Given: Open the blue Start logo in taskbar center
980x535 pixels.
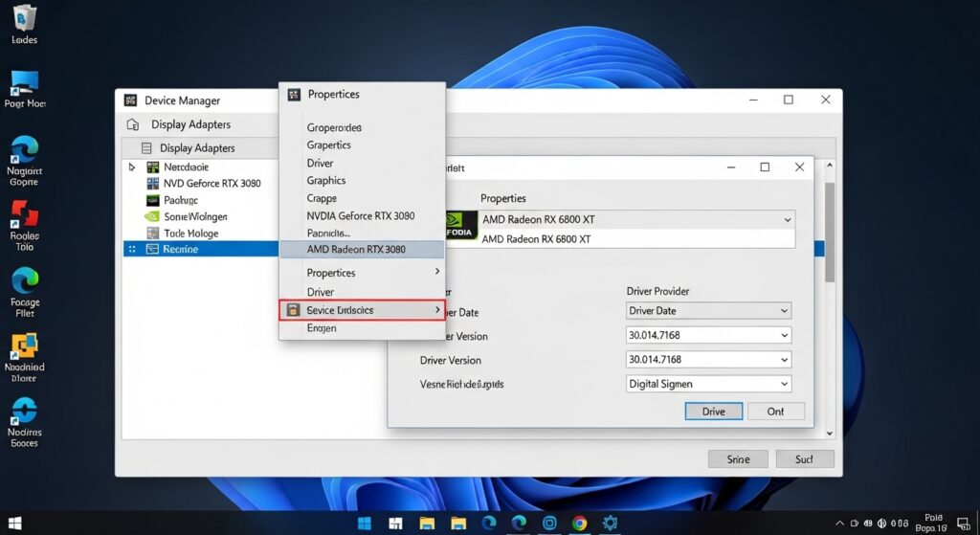Looking at the screenshot, I should (365, 523).
